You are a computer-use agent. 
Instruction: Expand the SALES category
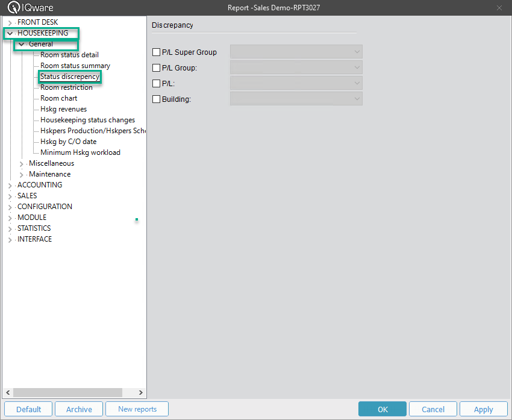tap(10, 196)
